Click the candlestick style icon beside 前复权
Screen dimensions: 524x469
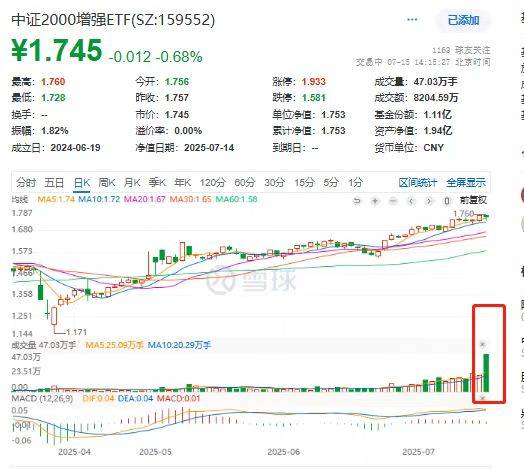point(447,201)
